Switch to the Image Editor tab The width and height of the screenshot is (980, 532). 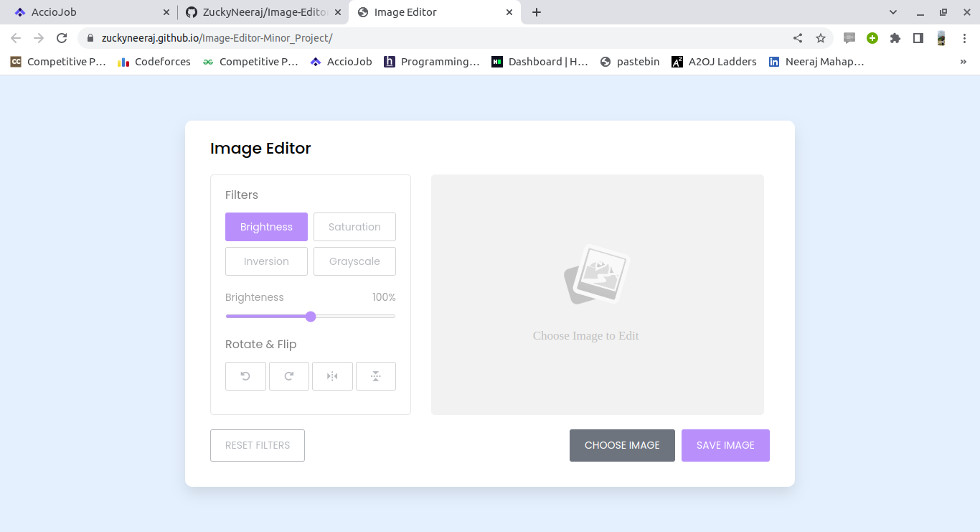point(435,12)
